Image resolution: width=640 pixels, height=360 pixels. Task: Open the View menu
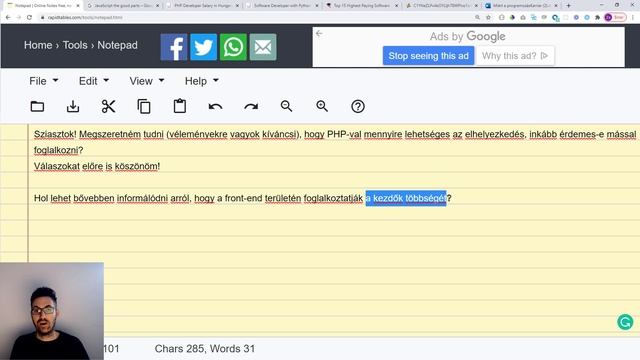coord(147,81)
